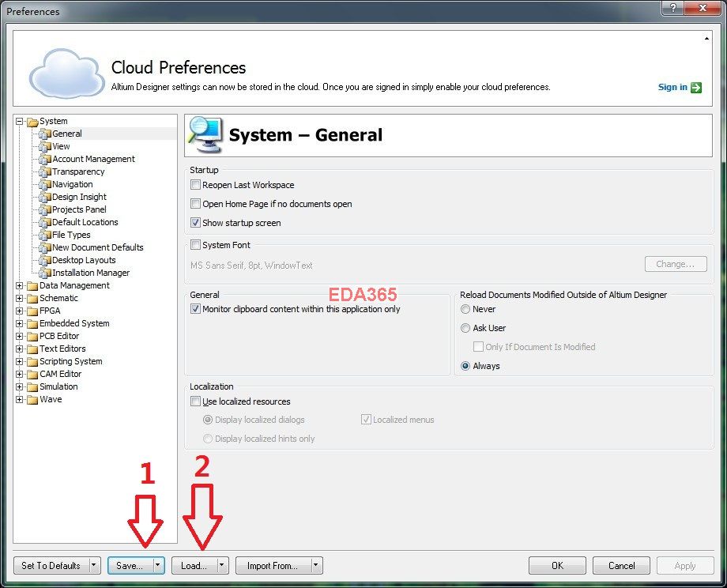Open the Load dropdown arrow

222,565
